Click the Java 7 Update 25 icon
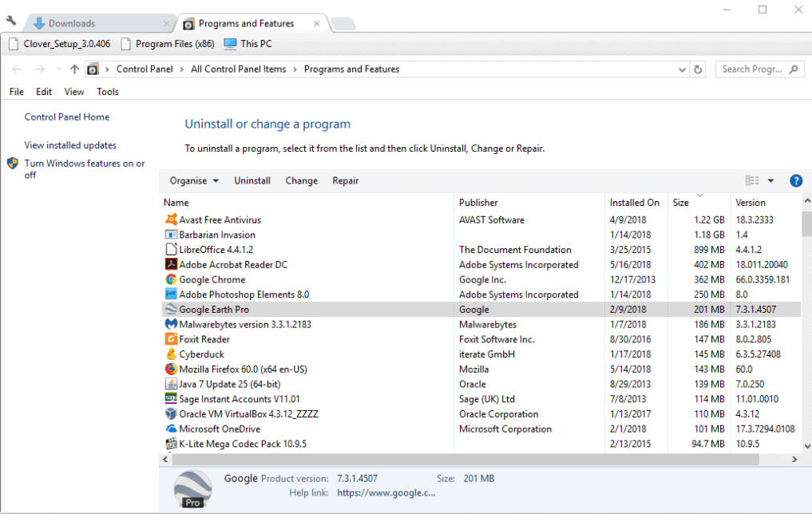 tap(171, 384)
